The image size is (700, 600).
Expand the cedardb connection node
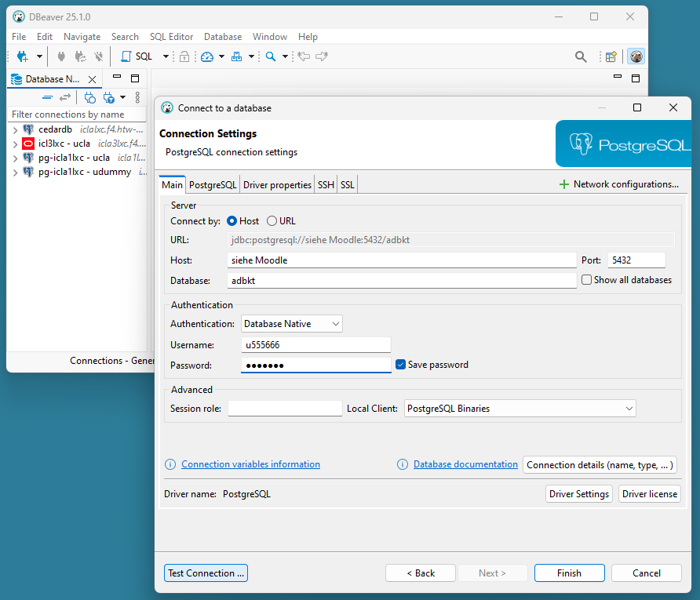point(15,130)
